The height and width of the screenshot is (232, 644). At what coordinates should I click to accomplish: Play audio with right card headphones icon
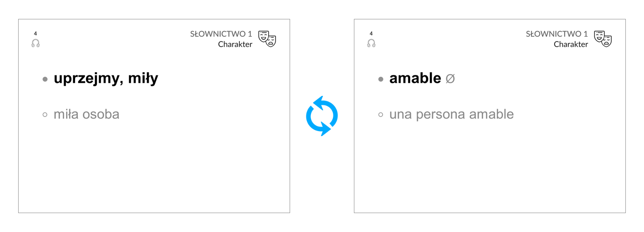pos(371,43)
